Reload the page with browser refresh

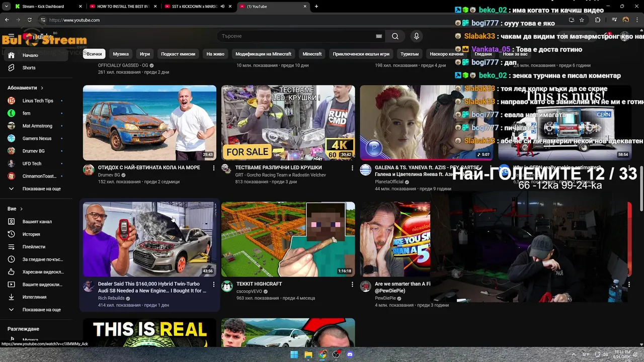pos(30,20)
